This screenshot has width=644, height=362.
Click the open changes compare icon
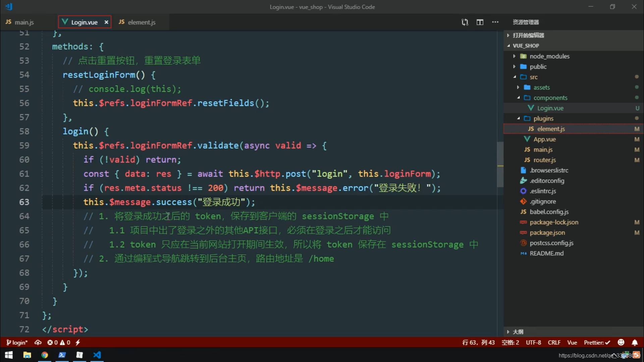(x=465, y=22)
